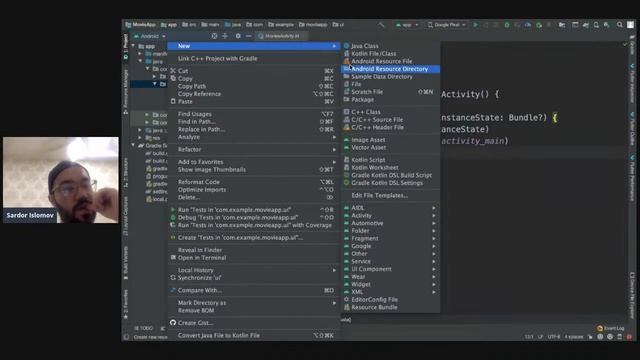Select C/C++ Source File entry

(390, 120)
